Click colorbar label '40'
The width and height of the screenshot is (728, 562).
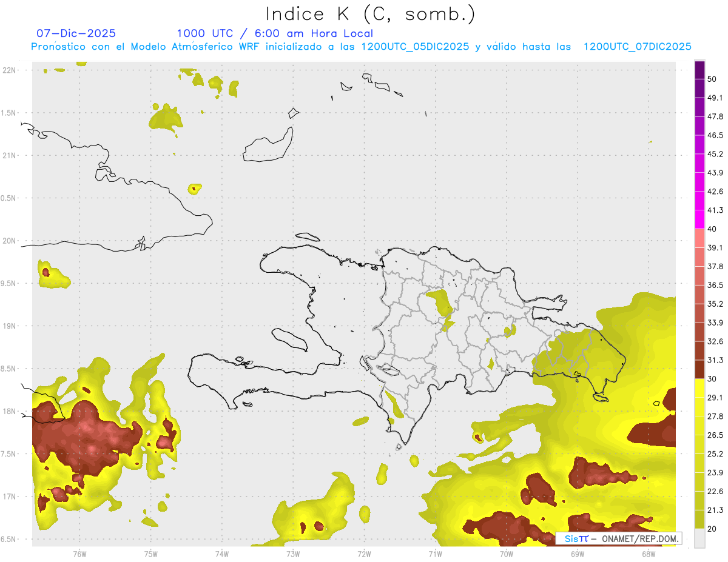(x=712, y=229)
